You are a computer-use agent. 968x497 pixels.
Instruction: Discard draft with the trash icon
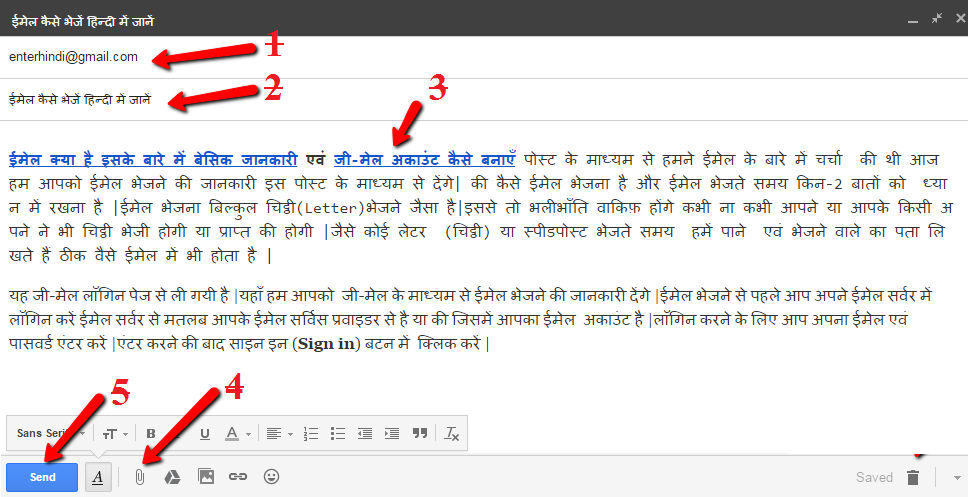point(912,477)
